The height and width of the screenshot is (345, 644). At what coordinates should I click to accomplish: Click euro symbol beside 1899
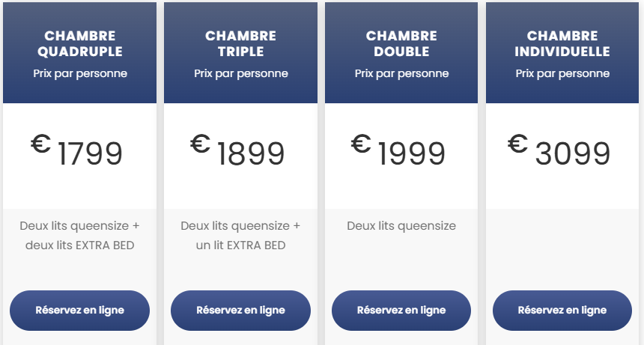(x=200, y=143)
